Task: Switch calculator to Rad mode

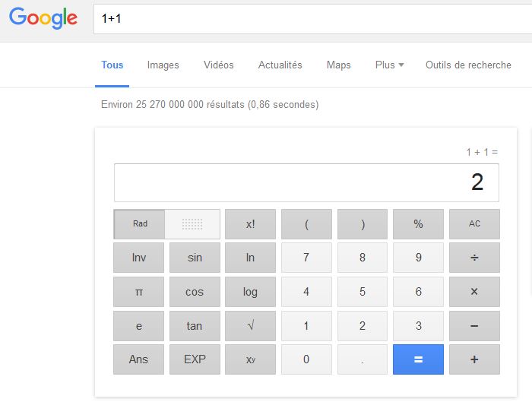Action: (140, 224)
